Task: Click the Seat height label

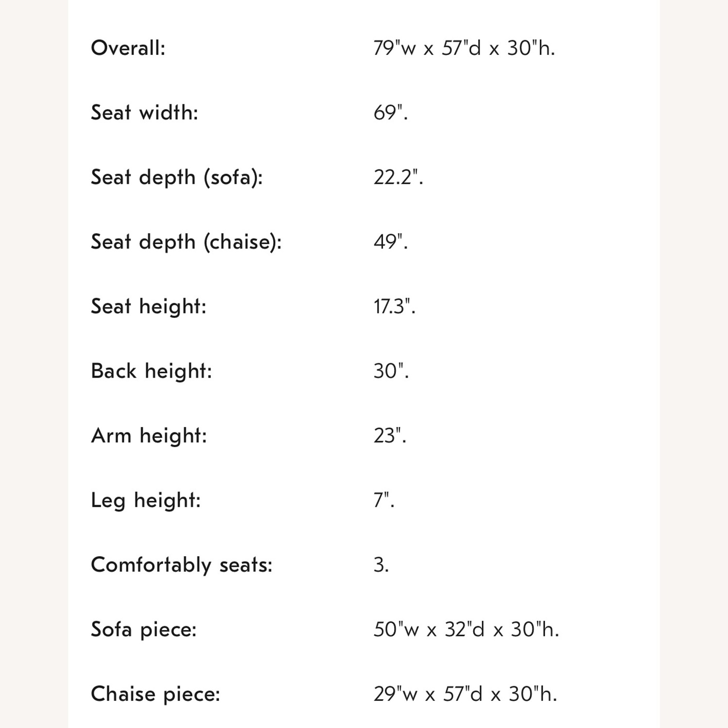Action: click(149, 307)
